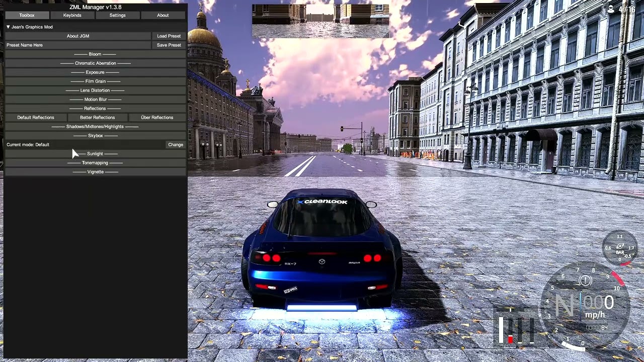Image resolution: width=644 pixels, height=362 pixels.
Task: Expand the Vignette section
Action: (95, 172)
